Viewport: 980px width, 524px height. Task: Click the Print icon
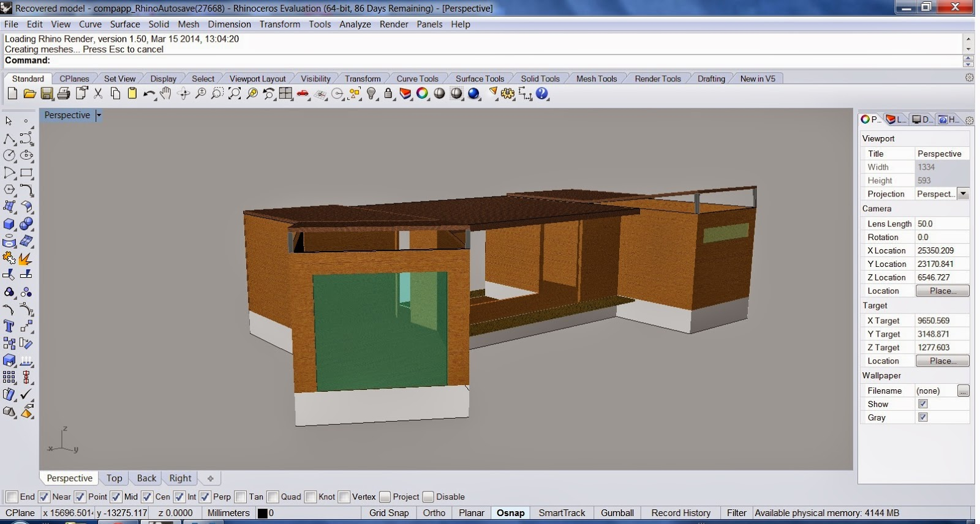pyautogui.click(x=64, y=94)
